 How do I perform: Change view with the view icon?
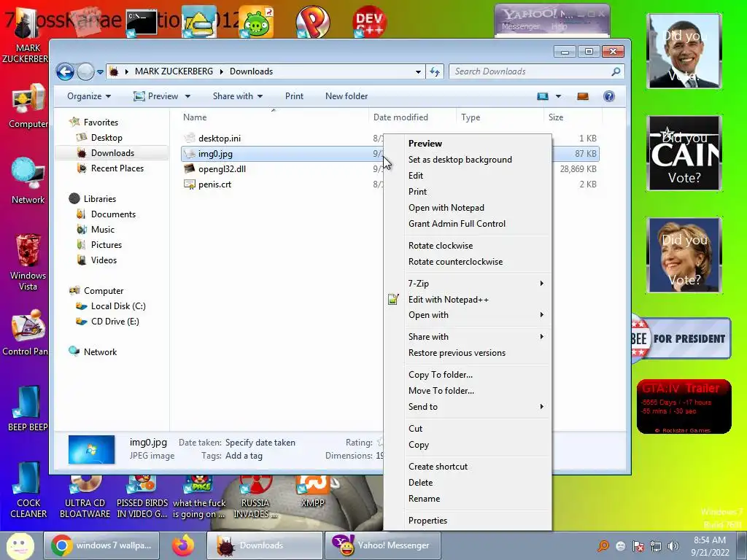[x=543, y=96]
